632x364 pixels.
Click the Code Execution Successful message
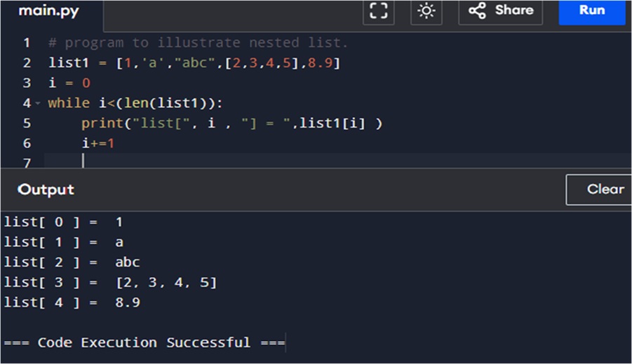(x=144, y=343)
